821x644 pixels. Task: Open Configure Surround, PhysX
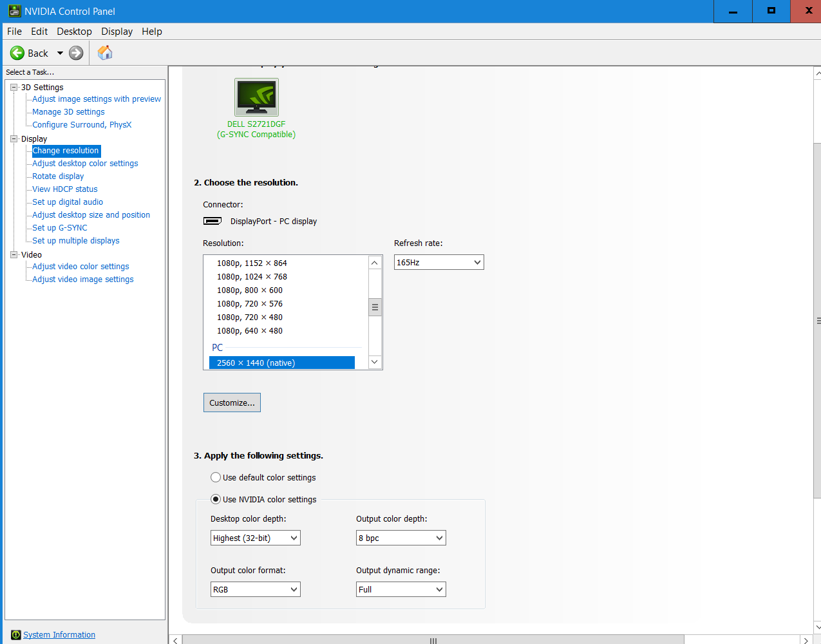82,125
